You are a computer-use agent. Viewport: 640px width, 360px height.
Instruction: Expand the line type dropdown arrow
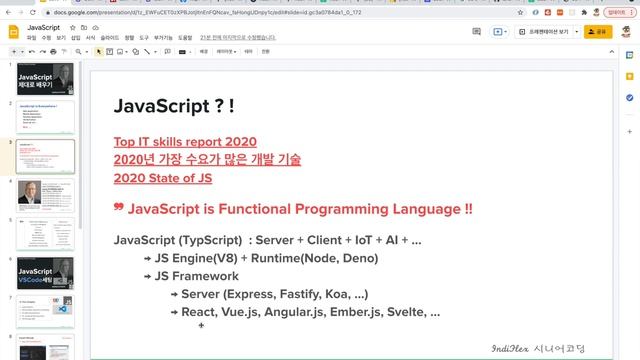155,52
